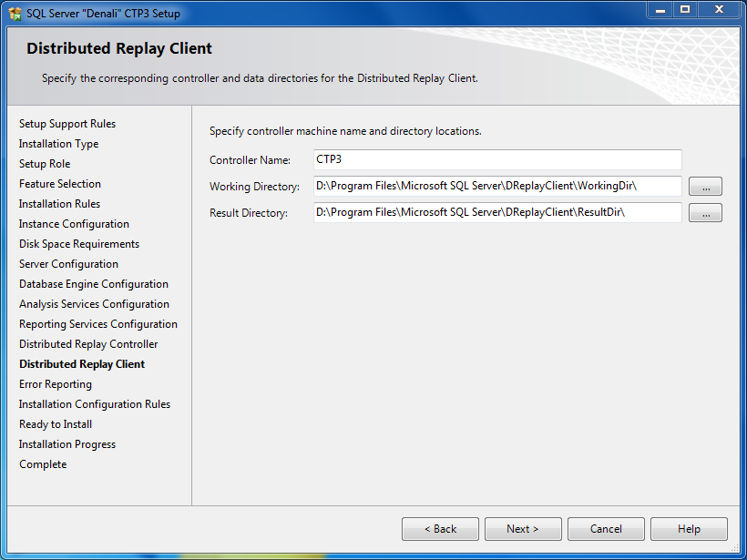Viewport: 747px width, 560px height.
Task: Proceed with the Next button
Action: pos(523,529)
